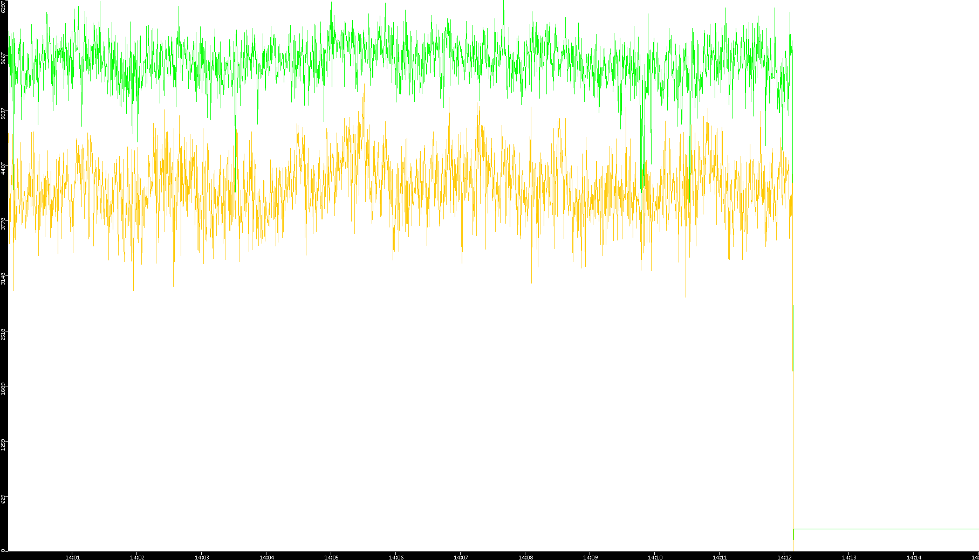Click the 1259 vertical axis label

(3, 444)
